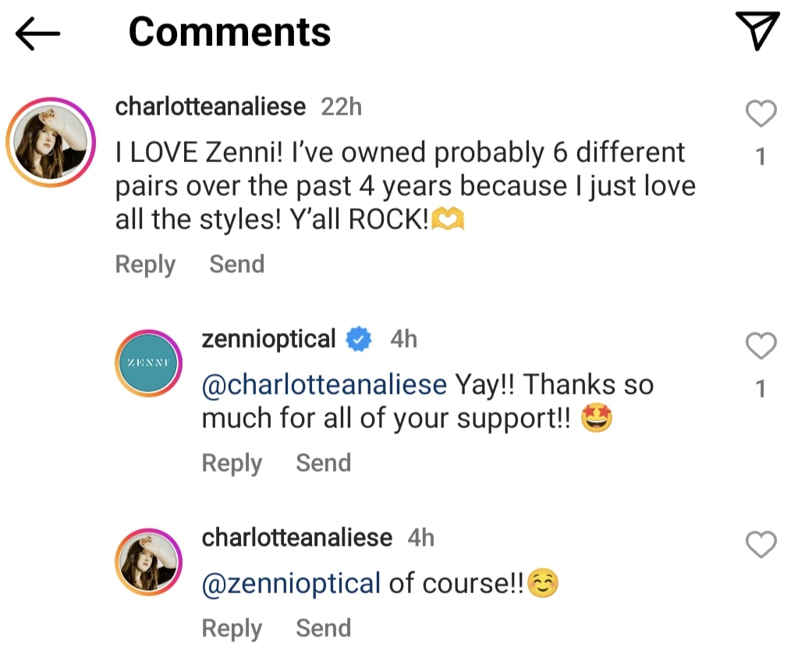Reply to charlotteanaliese's first comment
This screenshot has width=812, height=661.
145,264
